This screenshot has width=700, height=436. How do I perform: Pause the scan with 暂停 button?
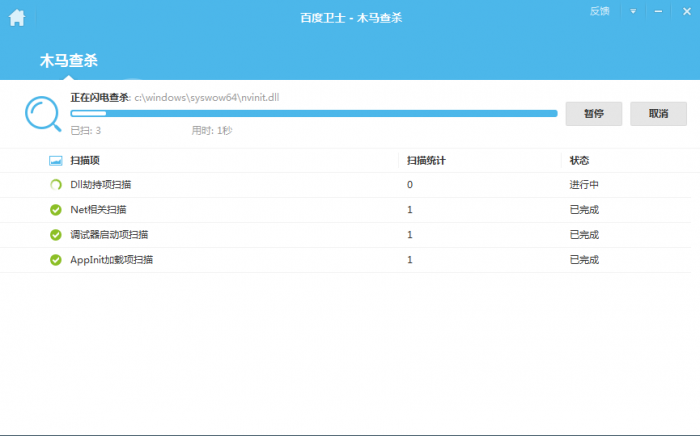594,114
